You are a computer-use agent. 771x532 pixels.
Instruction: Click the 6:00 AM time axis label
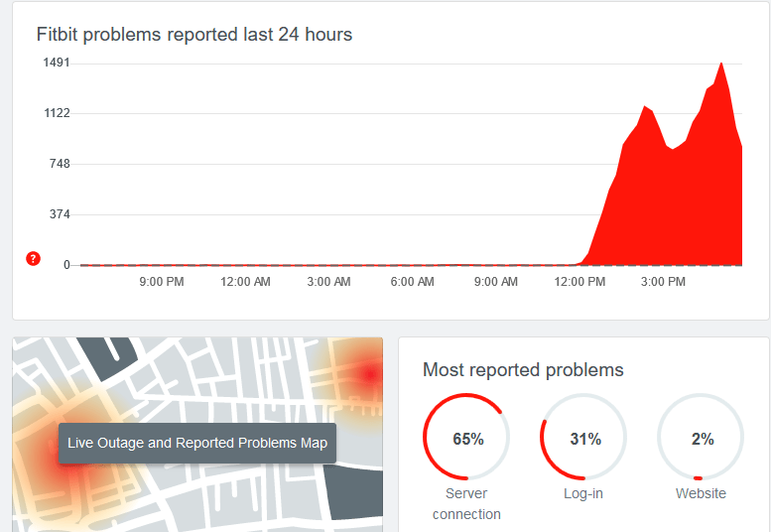pos(412,282)
